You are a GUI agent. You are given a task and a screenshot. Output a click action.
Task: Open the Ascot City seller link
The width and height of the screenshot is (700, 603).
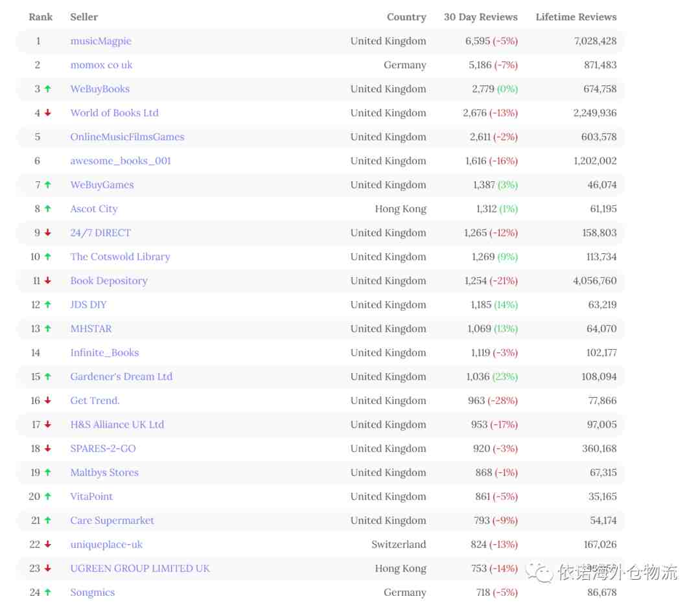tap(94, 209)
